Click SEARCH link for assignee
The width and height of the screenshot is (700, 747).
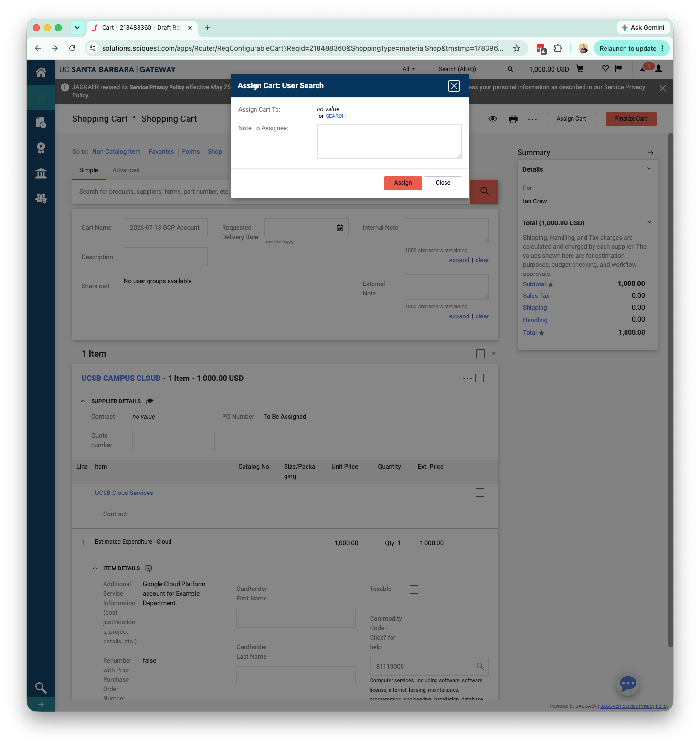pyautogui.click(x=336, y=116)
